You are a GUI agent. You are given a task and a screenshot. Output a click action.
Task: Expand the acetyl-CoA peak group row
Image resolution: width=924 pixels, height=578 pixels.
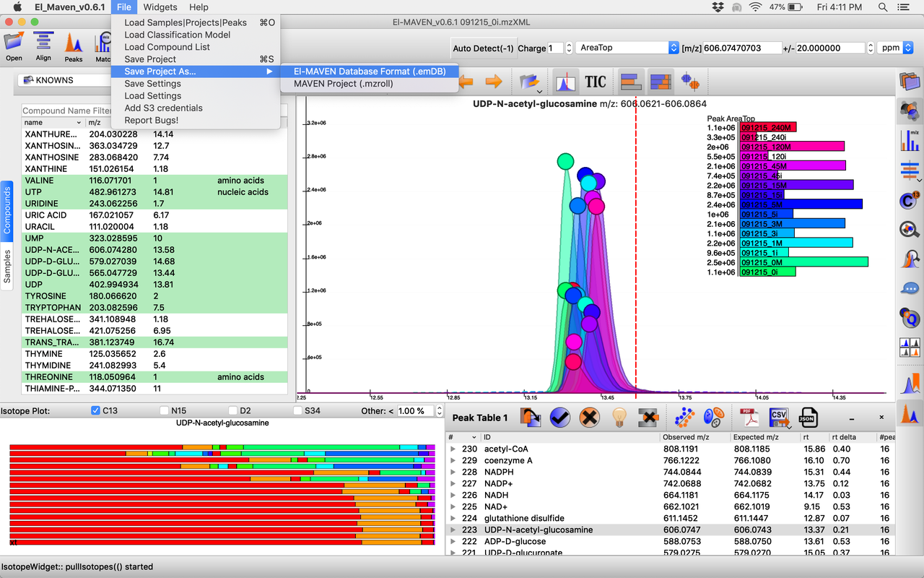[x=453, y=449]
